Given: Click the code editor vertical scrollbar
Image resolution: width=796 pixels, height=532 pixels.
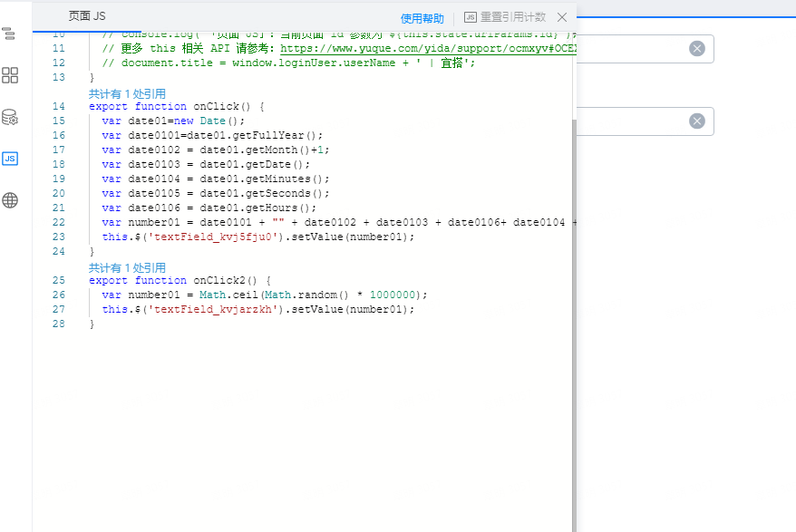Looking at the screenshot, I should pos(574,324).
